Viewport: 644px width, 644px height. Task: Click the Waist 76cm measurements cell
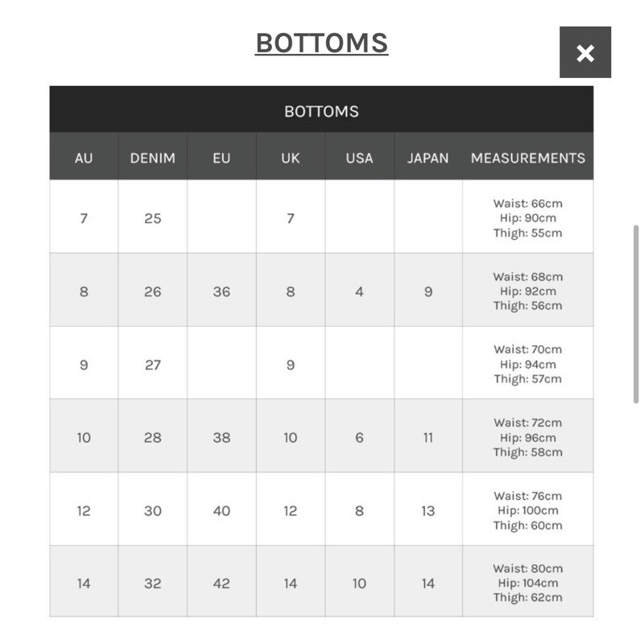527,510
